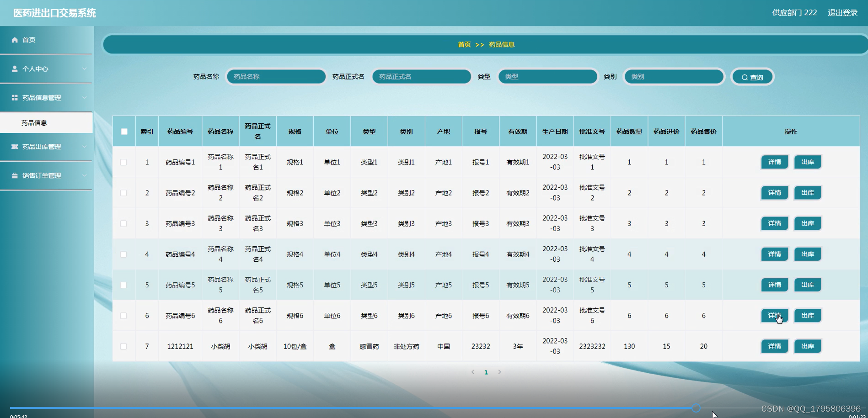Focus the 类别 search input

(674, 76)
